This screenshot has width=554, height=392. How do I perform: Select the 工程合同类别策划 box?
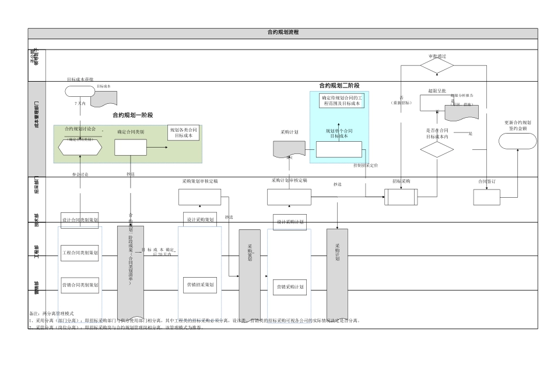pos(79,253)
